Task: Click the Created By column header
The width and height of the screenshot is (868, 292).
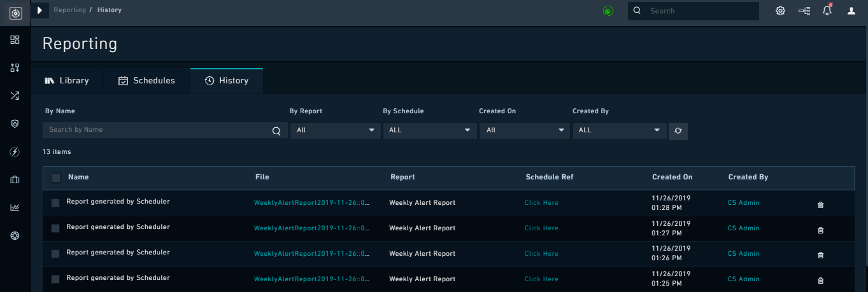Action: point(748,177)
